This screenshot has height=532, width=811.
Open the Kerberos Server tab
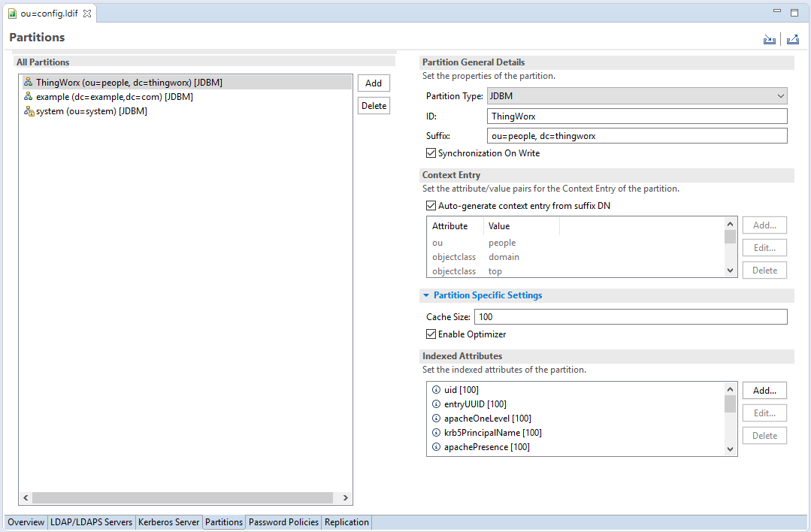(x=168, y=521)
